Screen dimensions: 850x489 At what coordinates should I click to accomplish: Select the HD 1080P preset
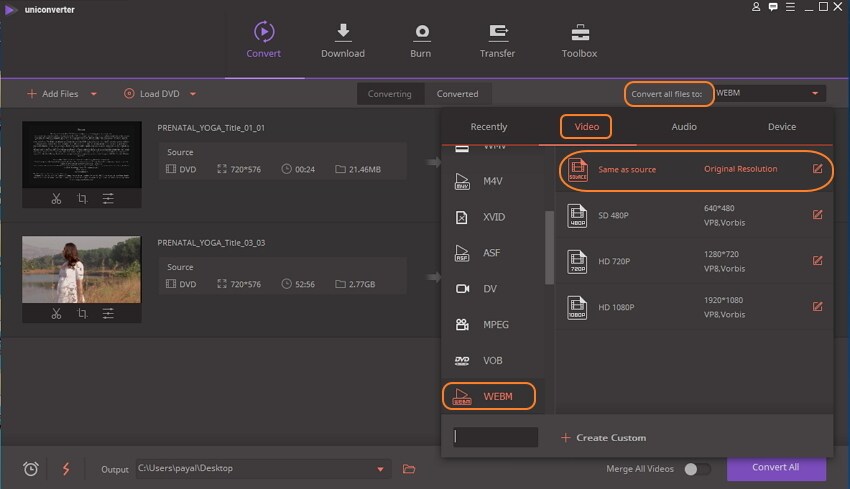click(694, 307)
